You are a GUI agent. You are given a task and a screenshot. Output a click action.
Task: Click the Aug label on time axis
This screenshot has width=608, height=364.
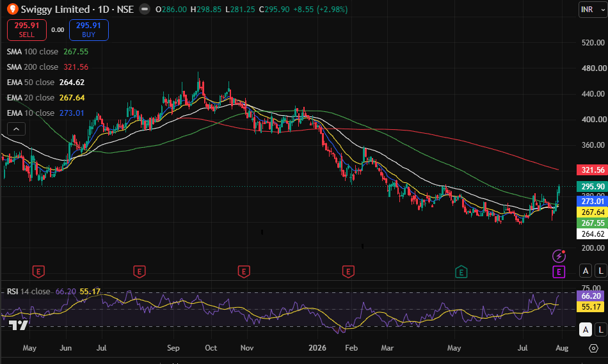click(562, 348)
